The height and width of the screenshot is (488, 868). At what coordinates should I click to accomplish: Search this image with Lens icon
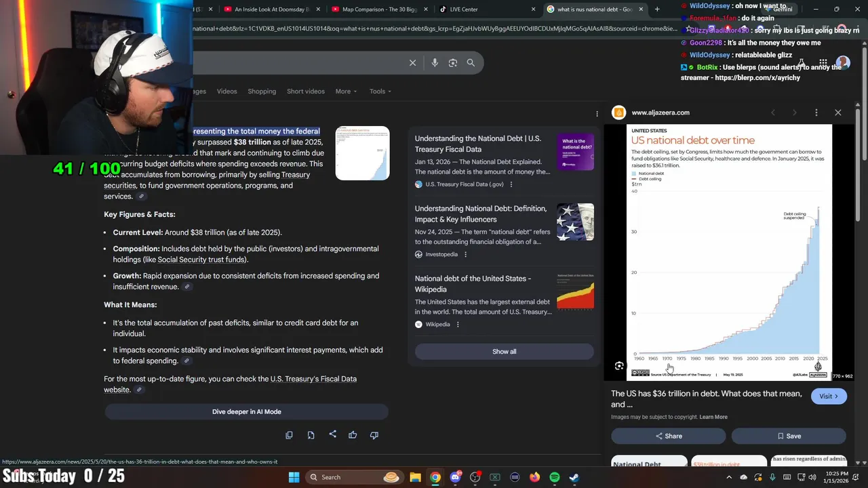coord(619,366)
